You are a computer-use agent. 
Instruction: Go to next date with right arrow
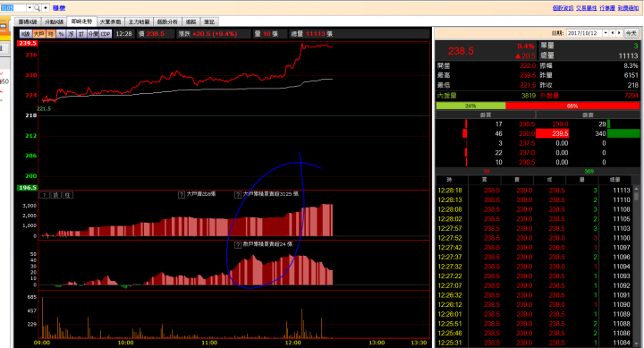click(x=619, y=33)
